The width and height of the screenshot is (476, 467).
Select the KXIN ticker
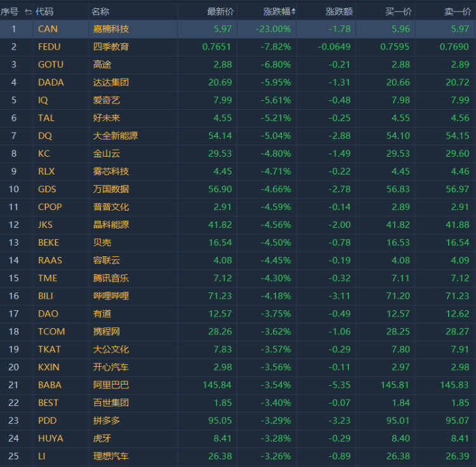pos(49,367)
